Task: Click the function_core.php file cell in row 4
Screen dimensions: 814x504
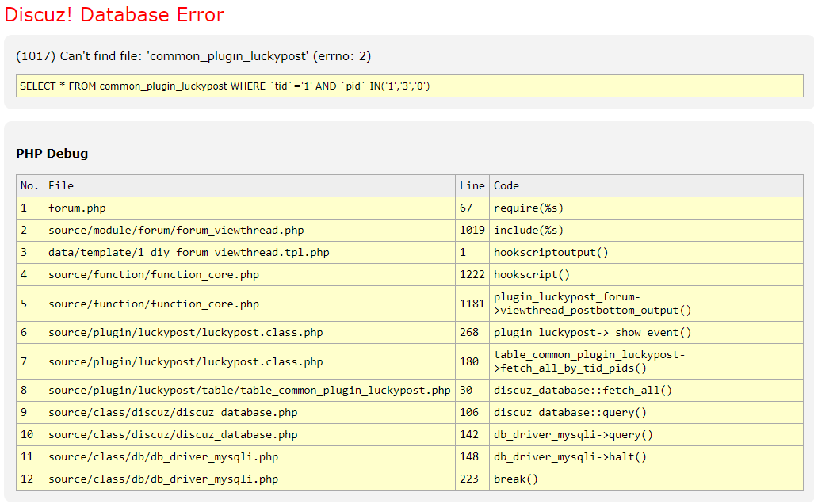Action: [250, 274]
